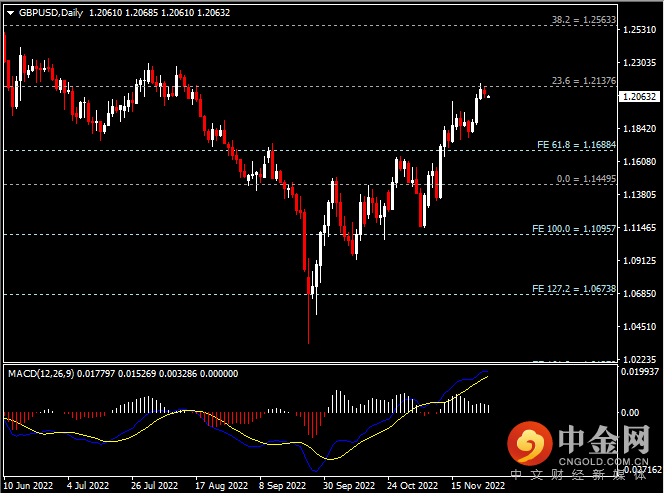This screenshot has width=664, height=493.
Task: Click the 15 Nov 2022 date on time axis
Action: (474, 485)
